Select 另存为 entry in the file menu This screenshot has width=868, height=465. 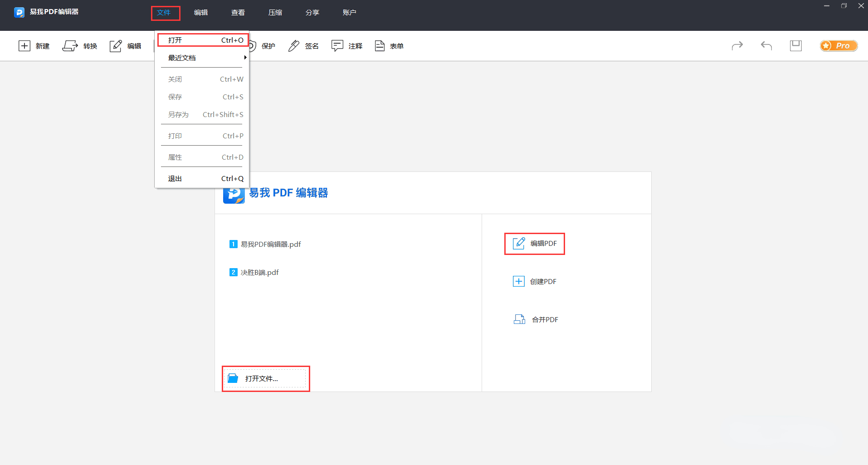[x=202, y=114]
